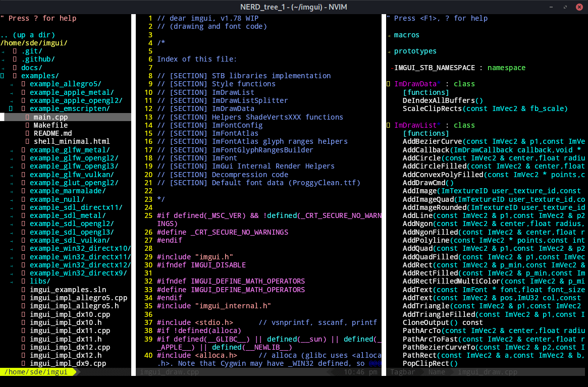The image size is (588, 387).
Task: Collapse the examples/ directory node
Action: click(x=2, y=76)
